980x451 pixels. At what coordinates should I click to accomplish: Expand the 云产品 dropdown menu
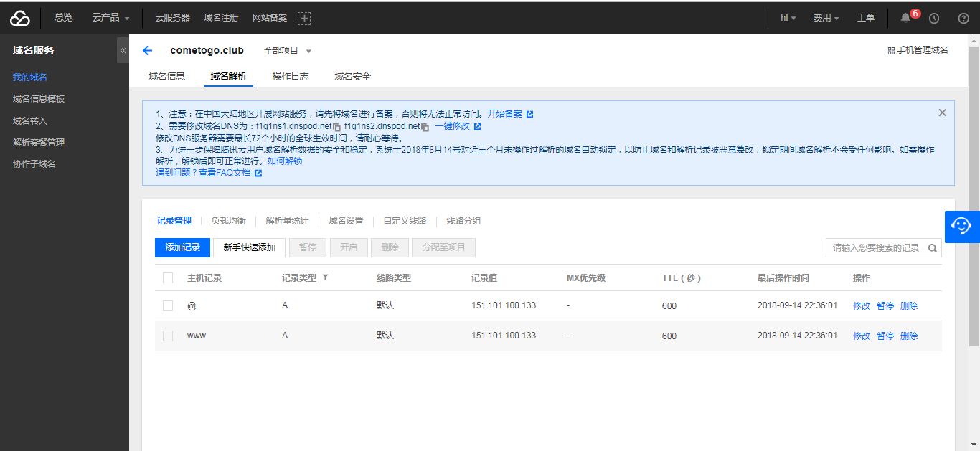click(x=111, y=18)
